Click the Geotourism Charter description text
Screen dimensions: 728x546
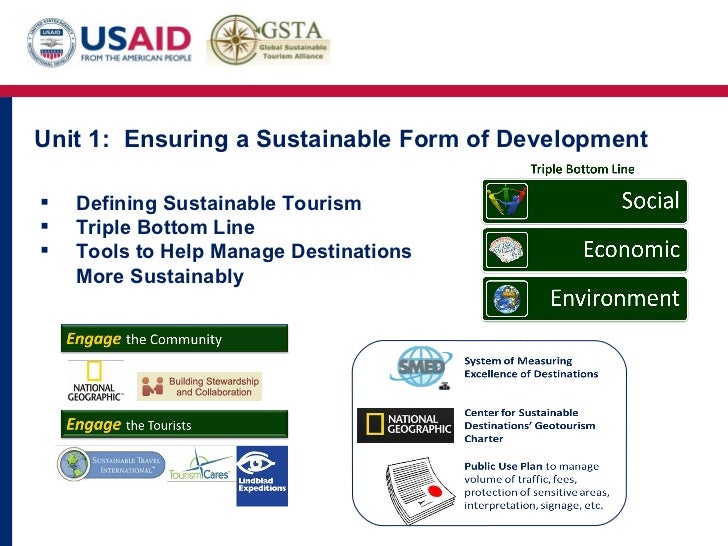pyautogui.click(x=530, y=425)
